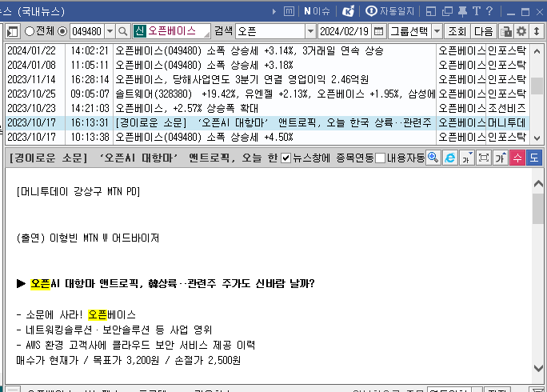
Task: Uncheck 뉴스창에 종목연동 checkbox
Action: 285,158
